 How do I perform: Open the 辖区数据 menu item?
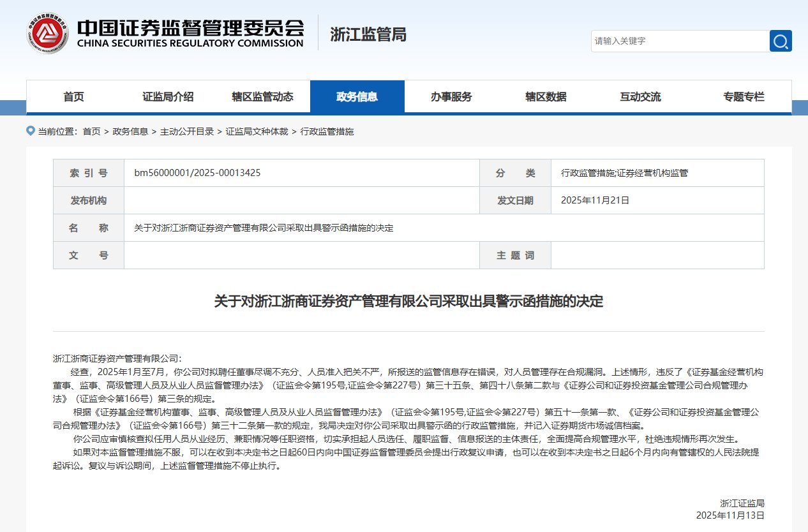pyautogui.click(x=547, y=96)
